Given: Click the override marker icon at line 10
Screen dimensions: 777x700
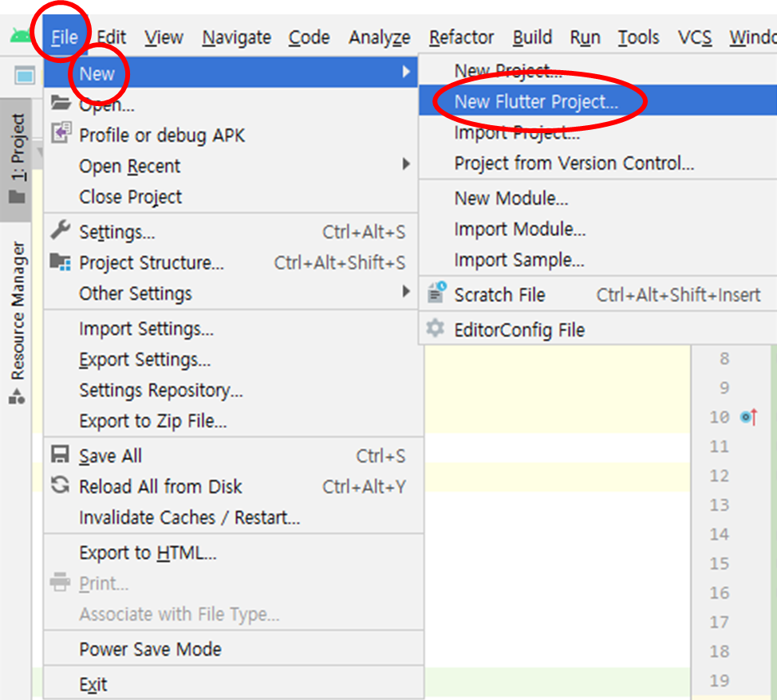Looking at the screenshot, I should [x=749, y=417].
